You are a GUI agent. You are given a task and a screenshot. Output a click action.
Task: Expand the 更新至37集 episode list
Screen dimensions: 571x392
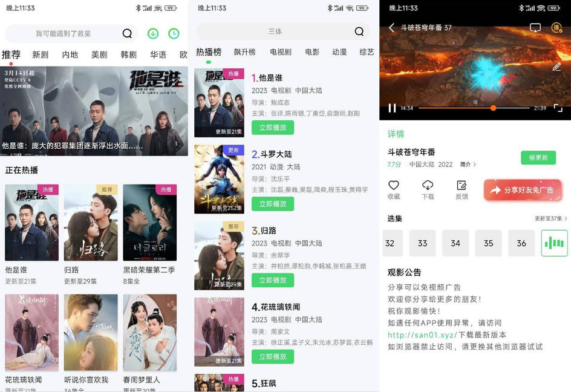[x=550, y=218]
